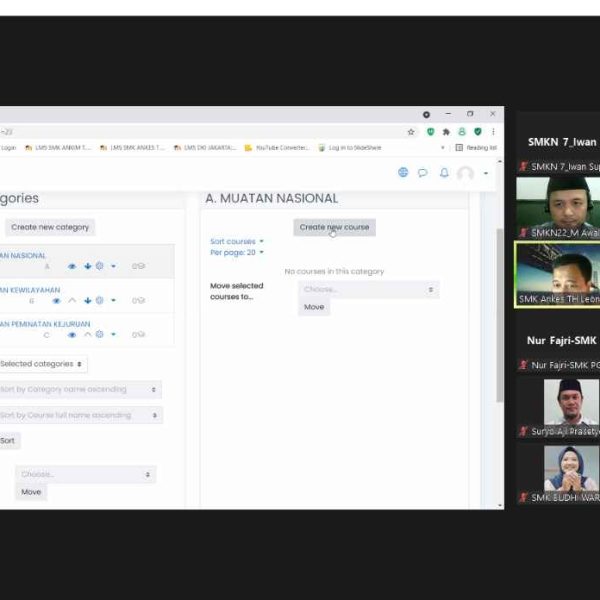Toggle visibility of the Muatan Kewilayahan category
Screen dimensions: 600x600
click(x=56, y=301)
